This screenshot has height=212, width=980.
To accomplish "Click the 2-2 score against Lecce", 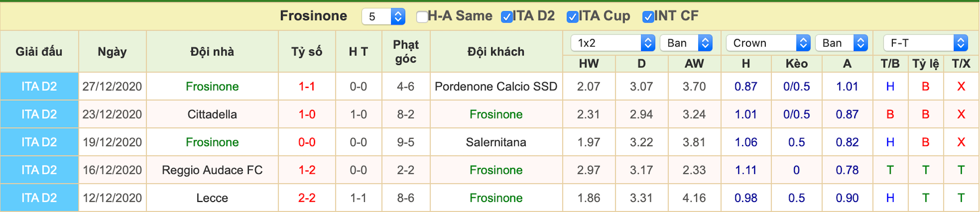I will pos(307,198).
